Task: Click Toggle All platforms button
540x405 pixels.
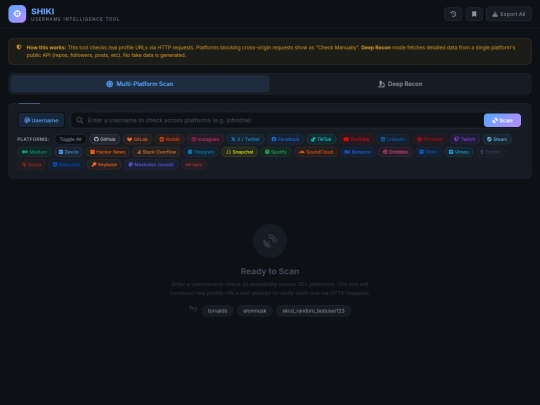Action: [x=70, y=139]
